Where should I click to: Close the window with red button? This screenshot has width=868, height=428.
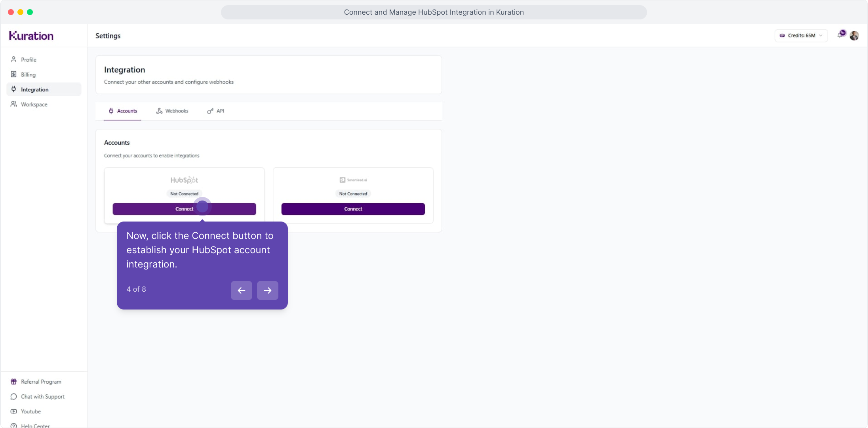pos(11,12)
